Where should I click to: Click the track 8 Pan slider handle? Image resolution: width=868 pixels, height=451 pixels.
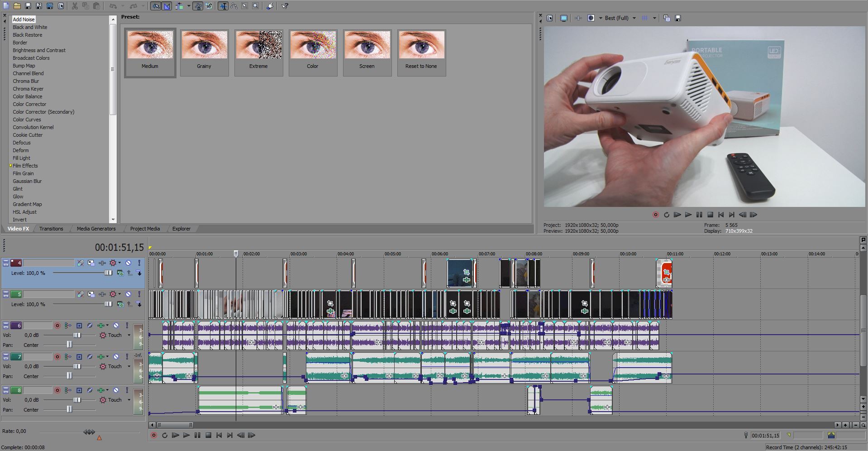pos(69,409)
